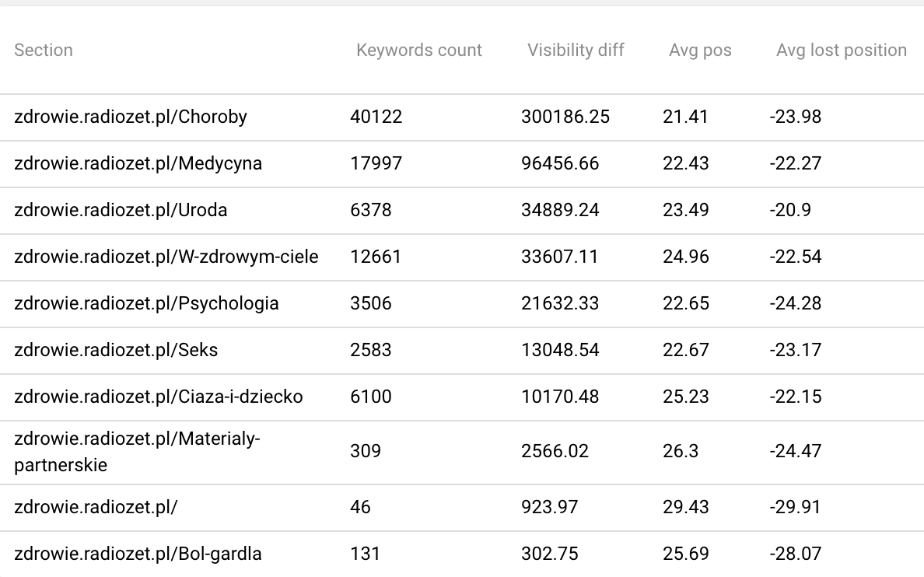
Task: Sort by the Section column header
Action: [44, 50]
